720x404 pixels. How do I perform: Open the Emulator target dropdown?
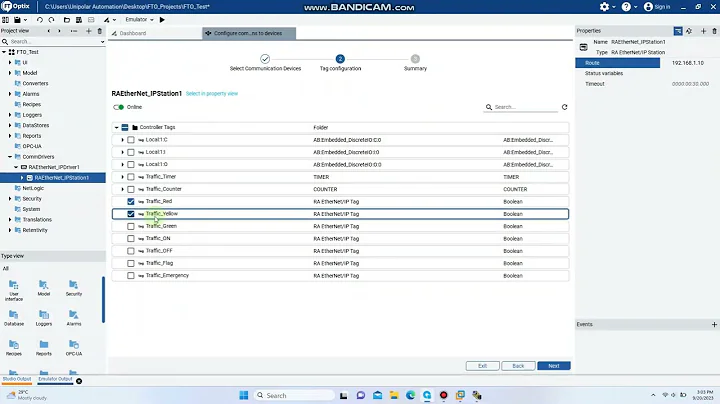(140, 20)
